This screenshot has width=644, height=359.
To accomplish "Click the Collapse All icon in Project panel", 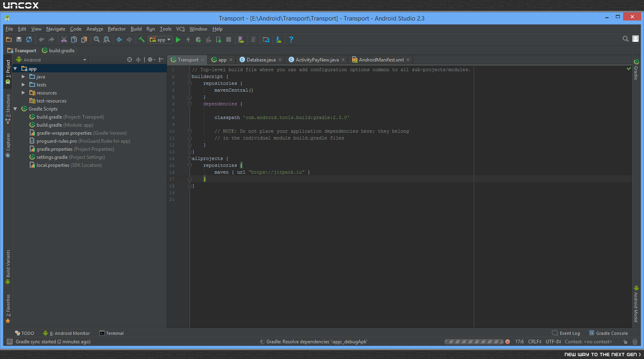I will pos(138,59).
